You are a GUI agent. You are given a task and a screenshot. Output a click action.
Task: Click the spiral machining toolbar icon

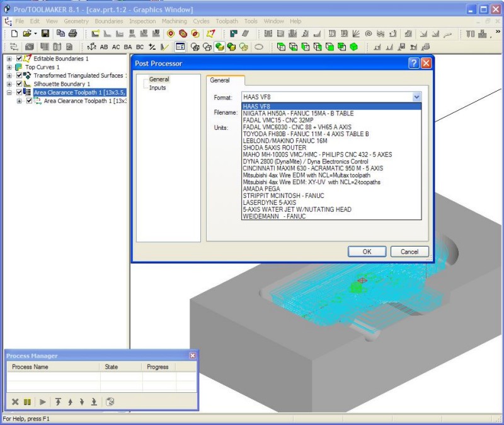point(369,33)
